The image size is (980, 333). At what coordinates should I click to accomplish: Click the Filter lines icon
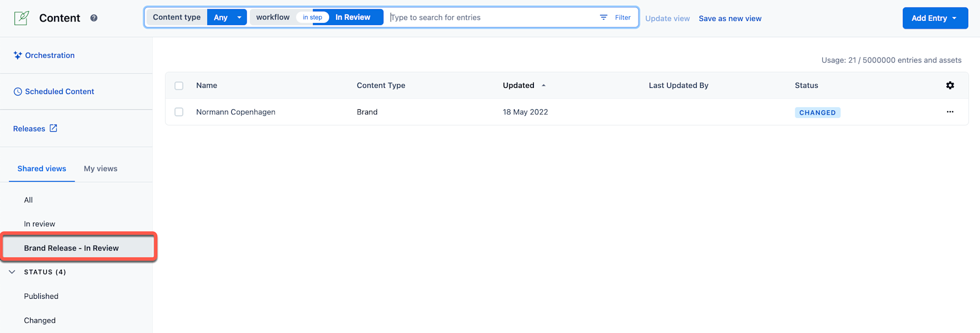pyautogui.click(x=603, y=17)
